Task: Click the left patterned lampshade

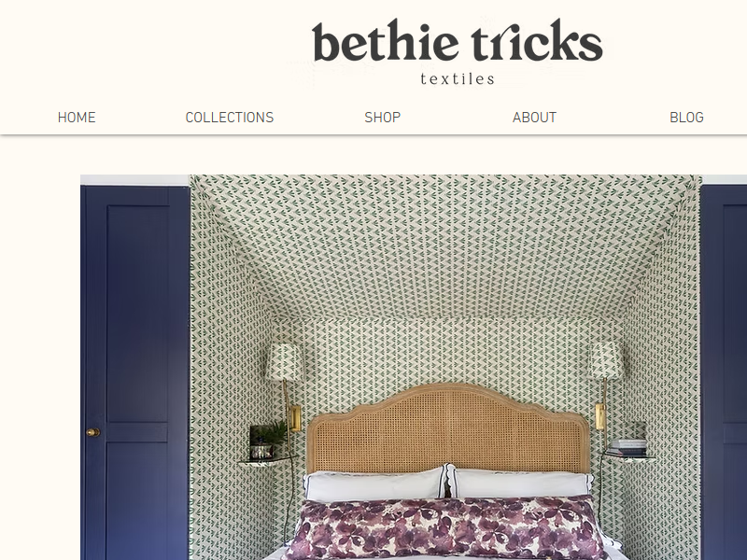Action: (x=285, y=362)
